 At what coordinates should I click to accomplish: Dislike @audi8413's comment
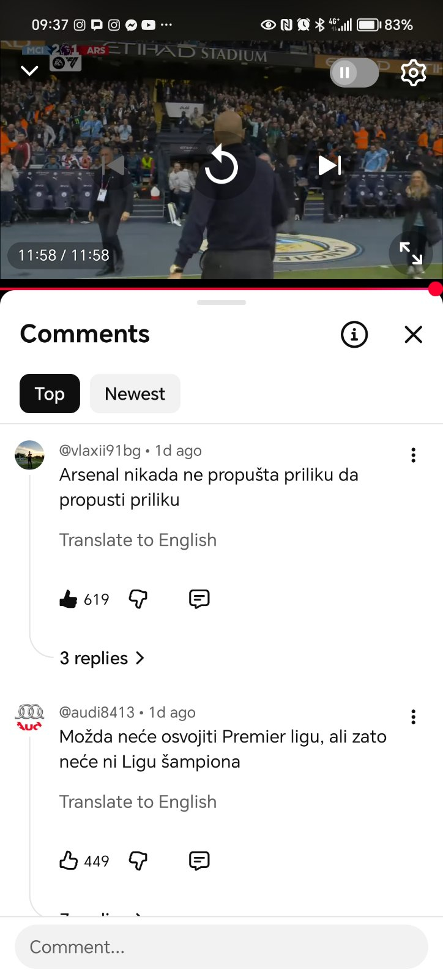tap(138, 861)
